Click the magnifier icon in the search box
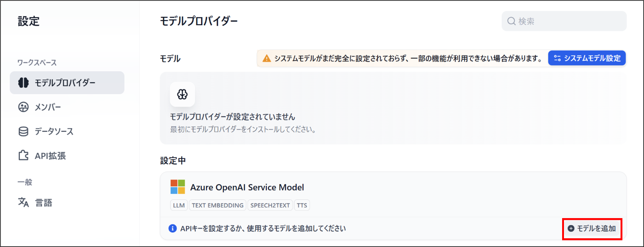644x247 pixels. point(511,21)
